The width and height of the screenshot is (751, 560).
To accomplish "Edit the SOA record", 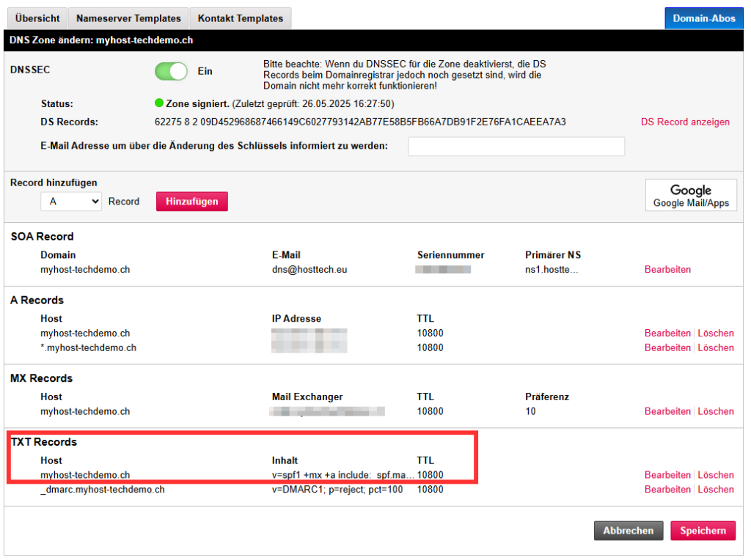I will [667, 270].
